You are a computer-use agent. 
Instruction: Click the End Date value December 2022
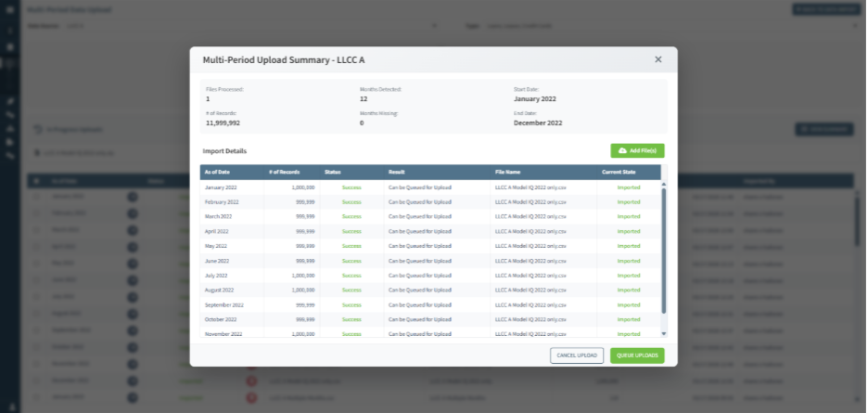pos(538,123)
